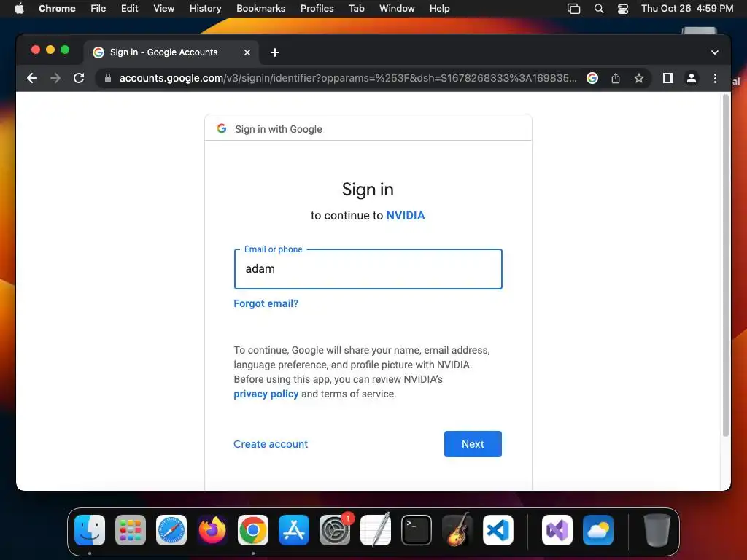Viewport: 747px width, 560px height.
Task: View site info via the lock icon
Action: tap(108, 78)
